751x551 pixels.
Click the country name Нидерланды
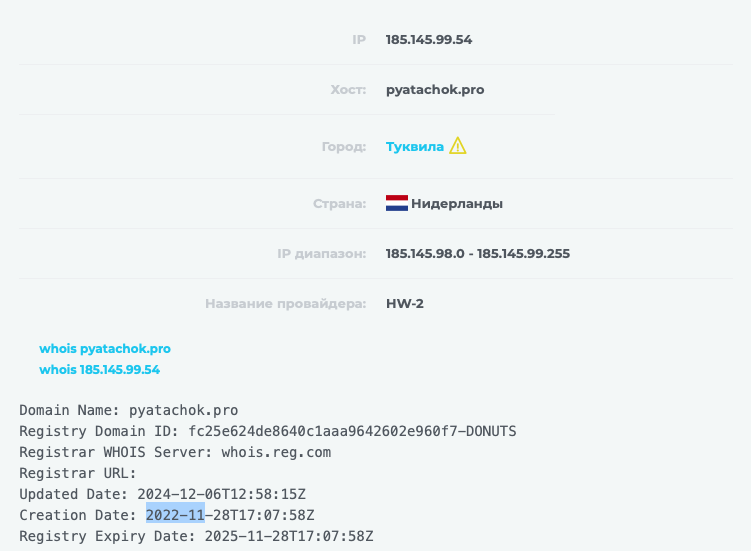(x=457, y=204)
